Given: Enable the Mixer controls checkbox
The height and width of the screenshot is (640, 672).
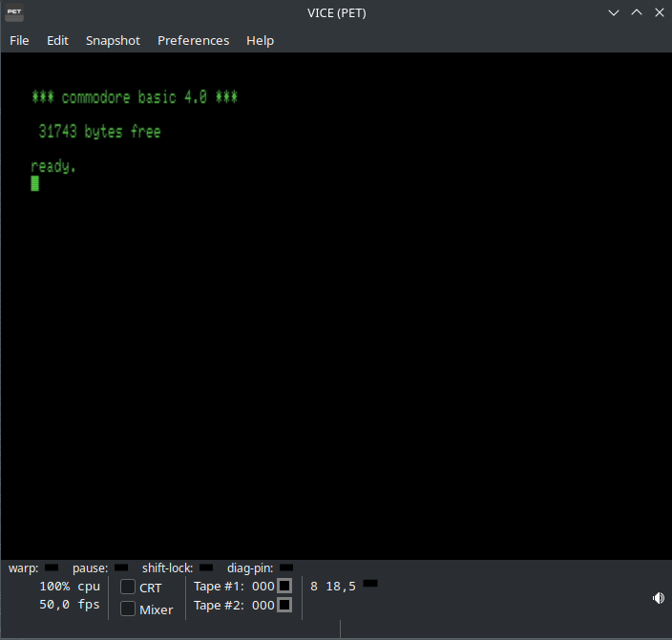Looking at the screenshot, I should pyautogui.click(x=128, y=609).
